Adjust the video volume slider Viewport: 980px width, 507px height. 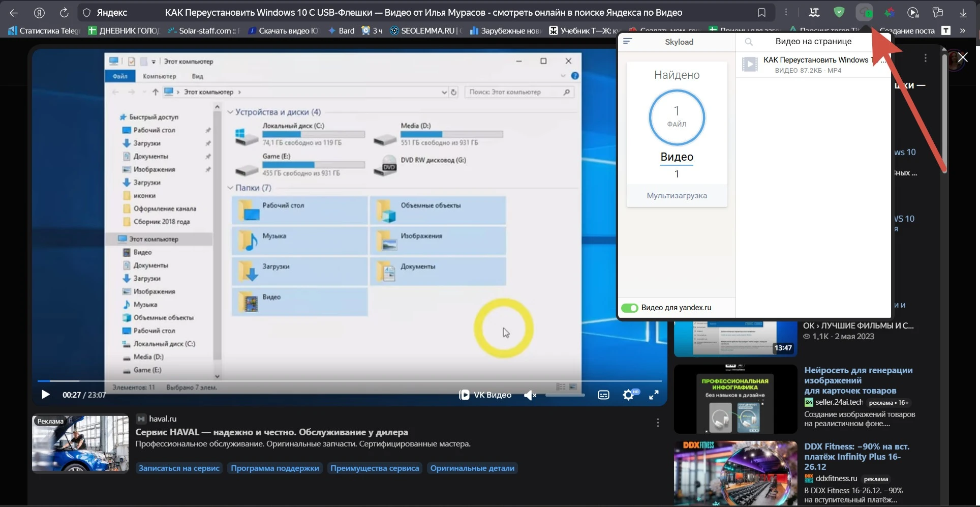[x=565, y=395]
